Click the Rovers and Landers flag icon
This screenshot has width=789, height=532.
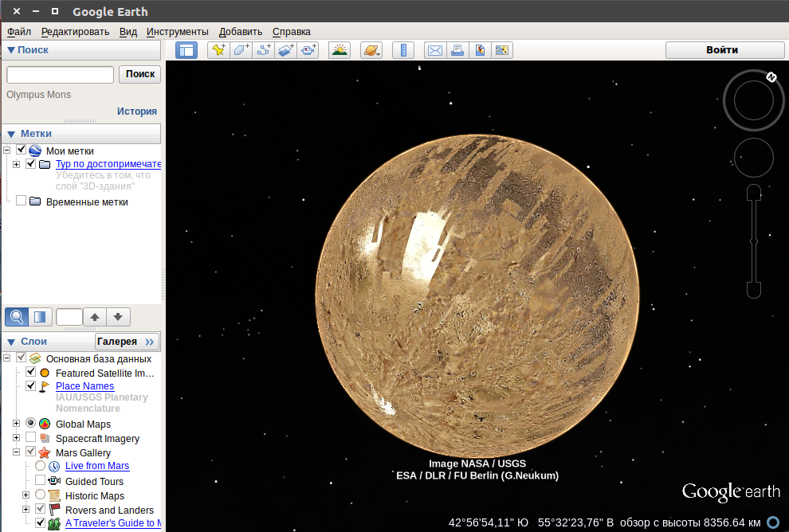click(x=54, y=510)
